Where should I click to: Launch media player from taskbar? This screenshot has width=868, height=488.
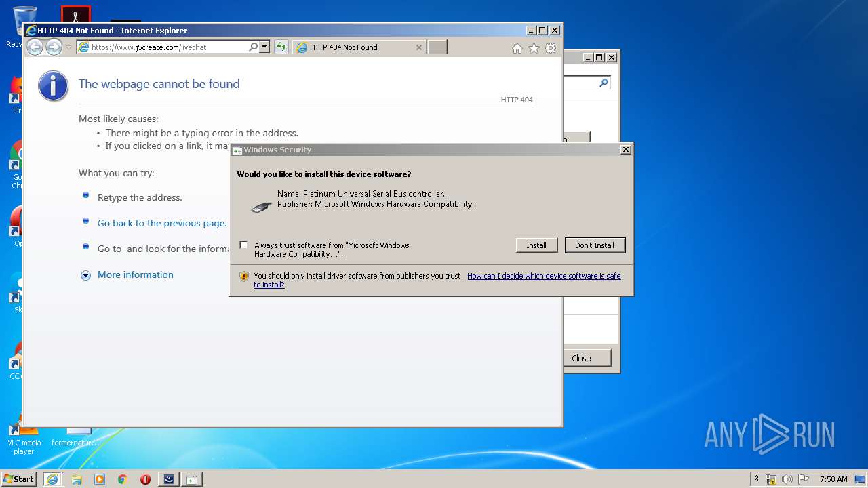click(x=100, y=479)
